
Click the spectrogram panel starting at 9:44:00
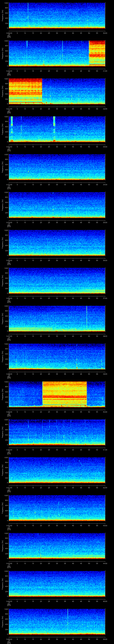click(57, 584)
